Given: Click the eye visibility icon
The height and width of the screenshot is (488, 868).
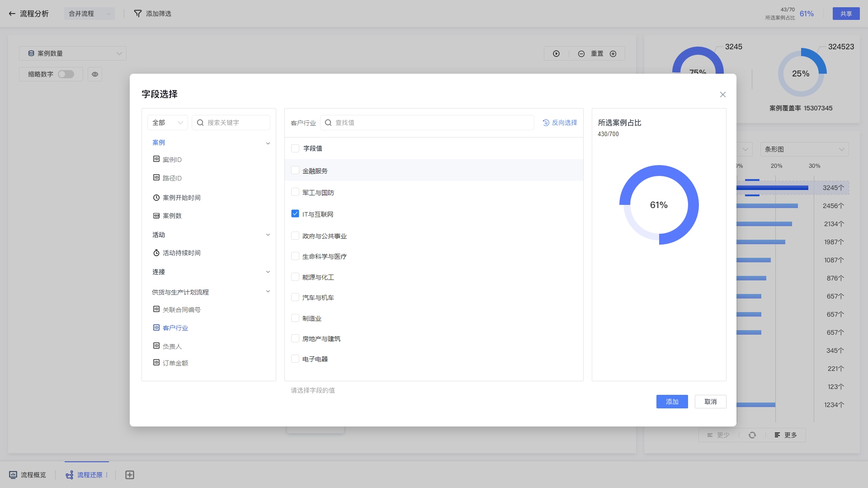Looking at the screenshot, I should click(95, 74).
